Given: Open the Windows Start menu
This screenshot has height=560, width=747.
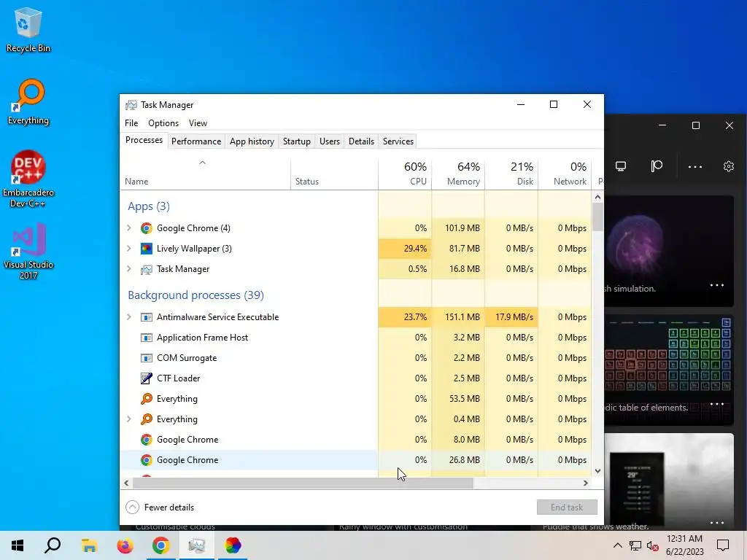Looking at the screenshot, I should pyautogui.click(x=18, y=545).
